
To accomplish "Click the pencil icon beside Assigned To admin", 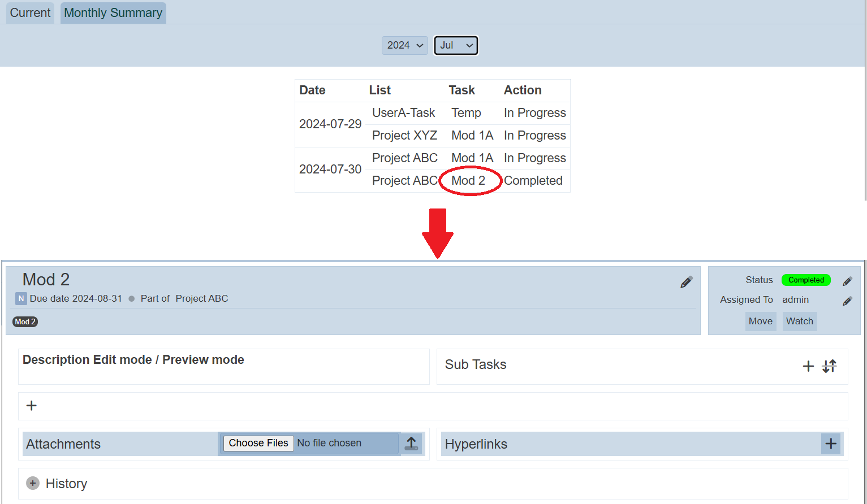I will 847,301.
